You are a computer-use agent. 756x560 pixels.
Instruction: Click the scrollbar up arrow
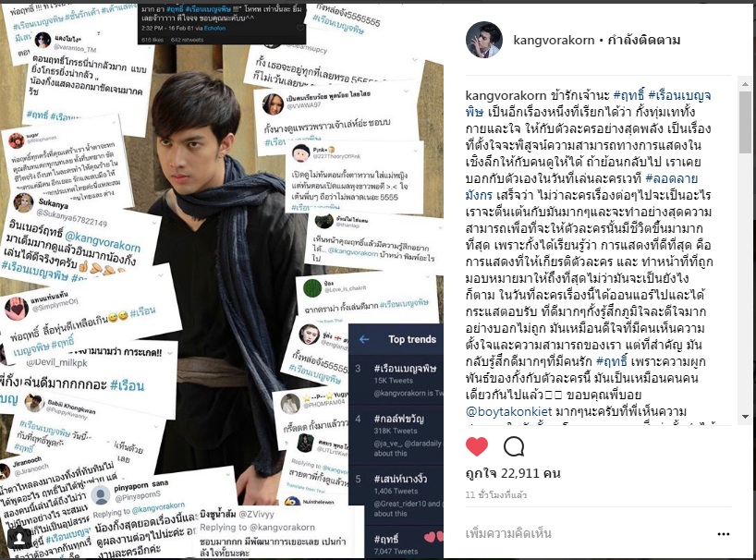click(745, 84)
